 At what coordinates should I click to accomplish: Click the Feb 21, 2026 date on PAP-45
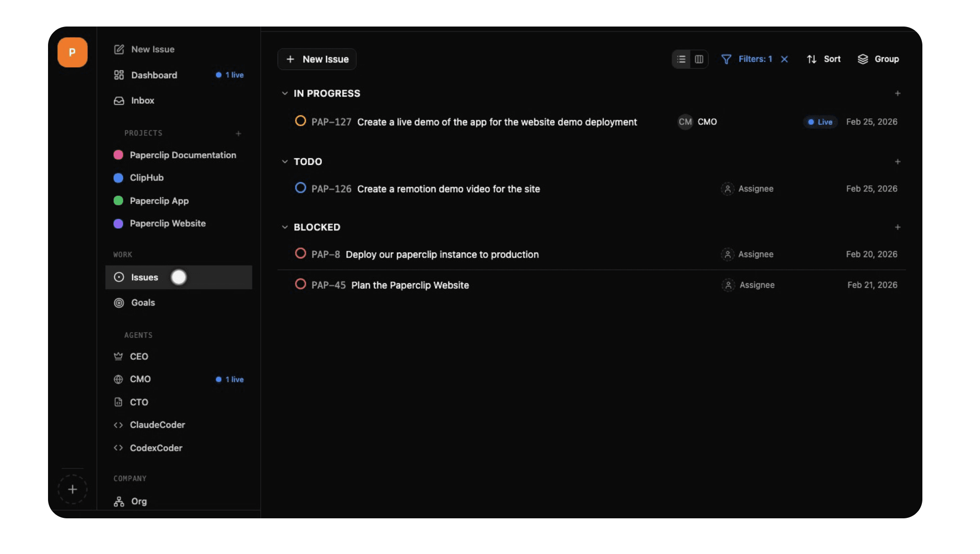(872, 285)
